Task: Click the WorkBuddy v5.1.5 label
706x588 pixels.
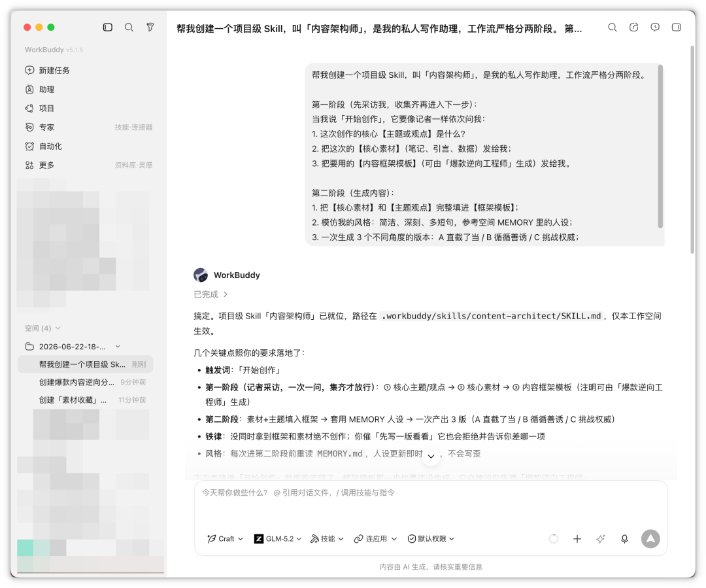Action: (54, 50)
